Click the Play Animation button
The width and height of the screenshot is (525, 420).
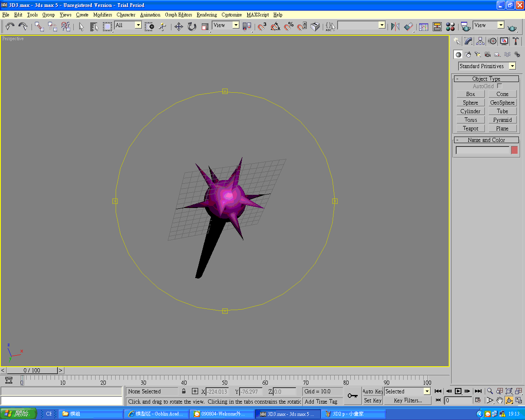coord(458,391)
